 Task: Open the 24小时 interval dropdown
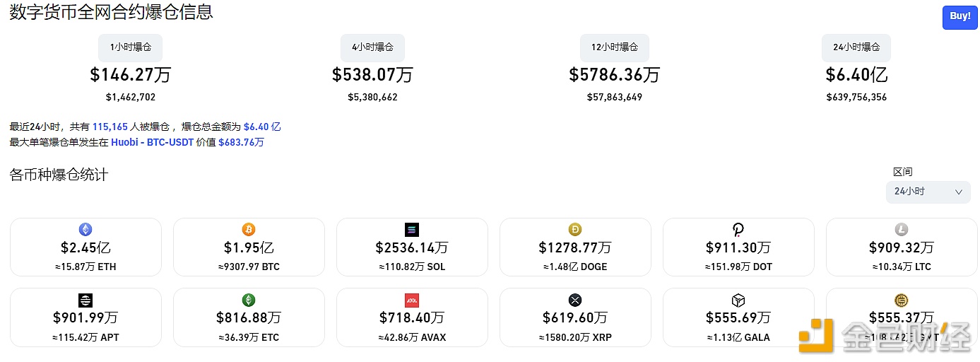tap(928, 192)
